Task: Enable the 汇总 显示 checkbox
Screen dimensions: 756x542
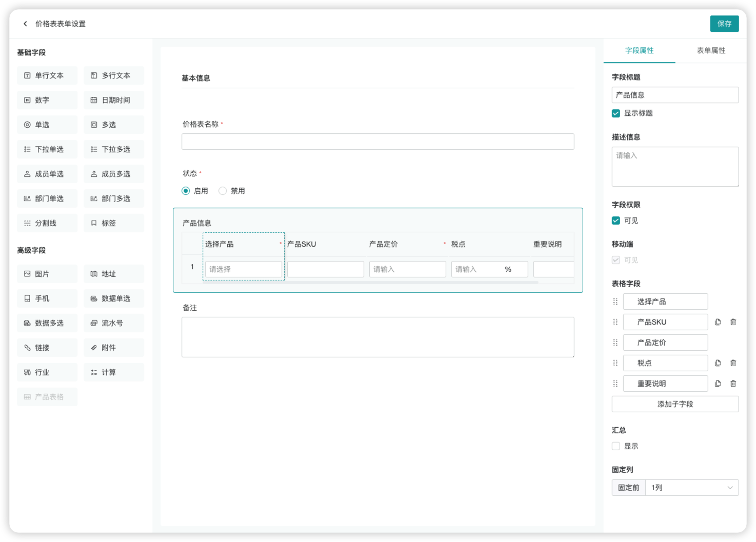Action: [x=616, y=446]
